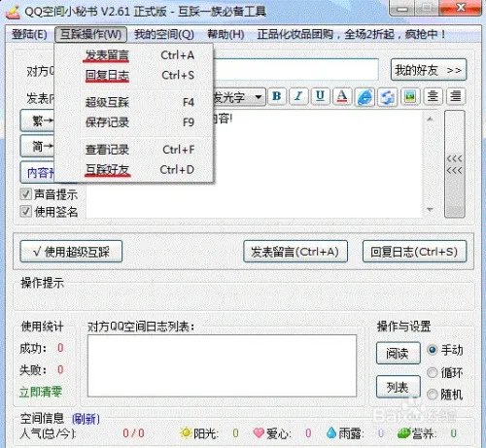Click the right align icon
The width and height of the screenshot is (486, 448).
(456, 96)
